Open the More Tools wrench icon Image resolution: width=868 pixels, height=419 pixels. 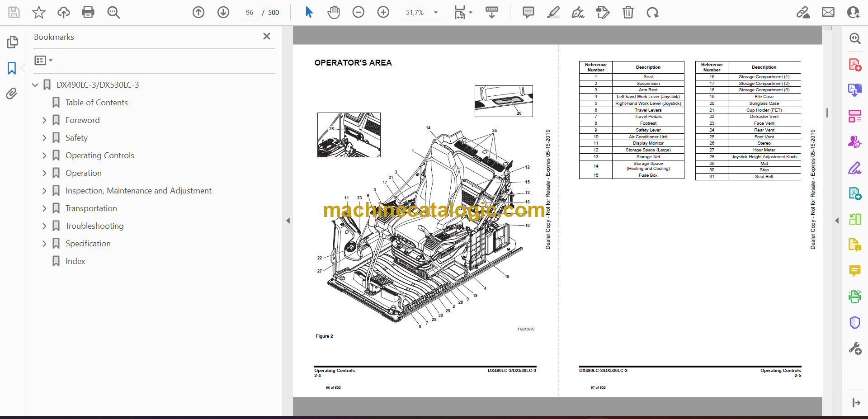click(x=854, y=348)
